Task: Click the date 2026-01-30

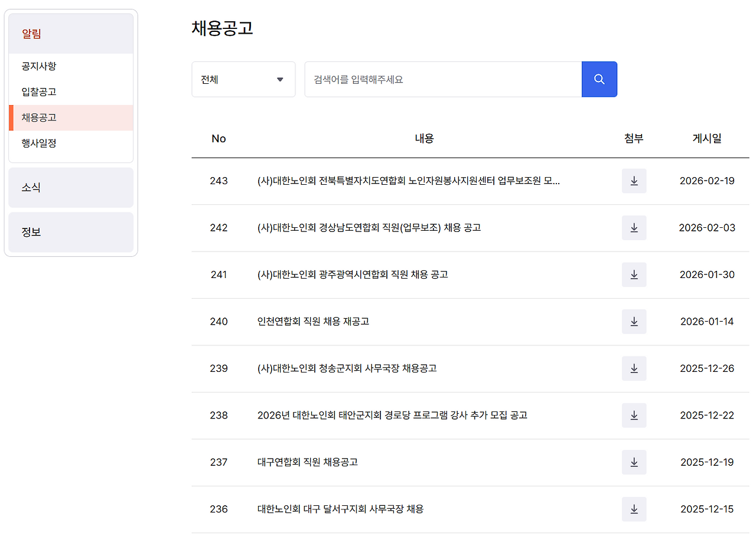Action: pyautogui.click(x=707, y=274)
